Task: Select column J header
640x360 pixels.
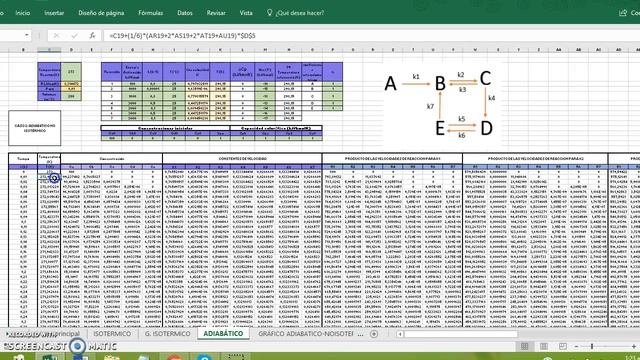Action: 198,50
